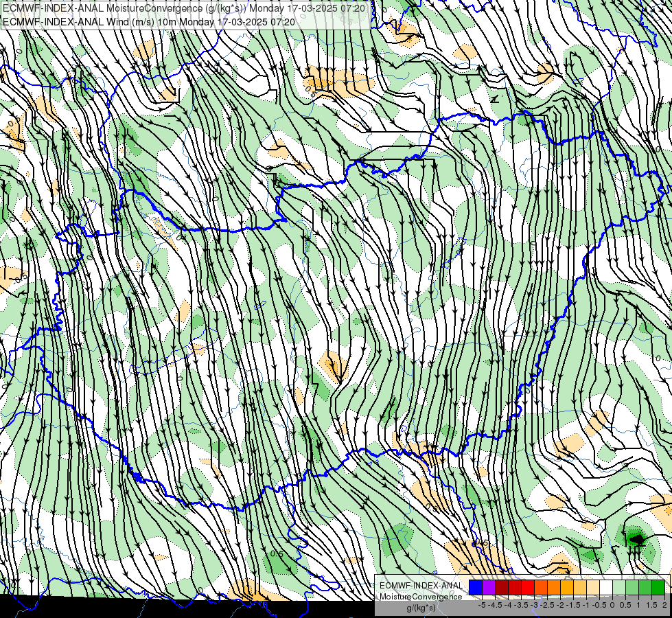Viewport: 672px width, 618px height.
Task: Click the -4.5 legend tick label
Action: 495,605
